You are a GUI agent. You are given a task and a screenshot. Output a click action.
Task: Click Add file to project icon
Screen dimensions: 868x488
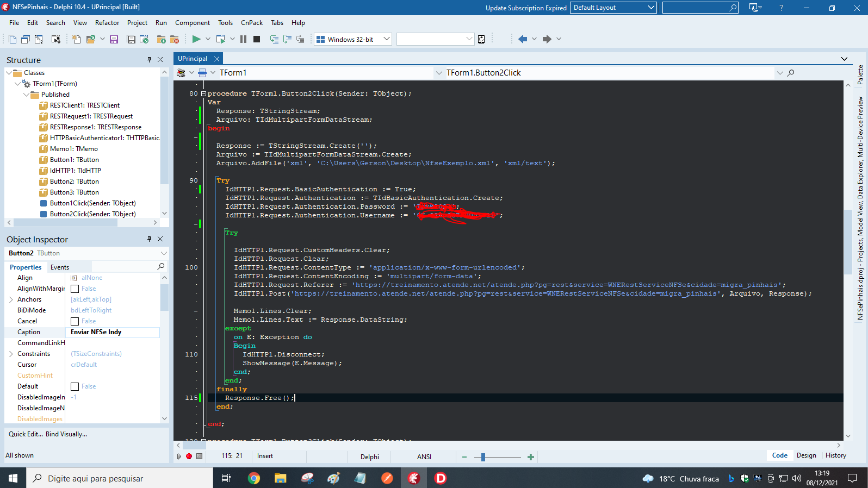[162, 39]
